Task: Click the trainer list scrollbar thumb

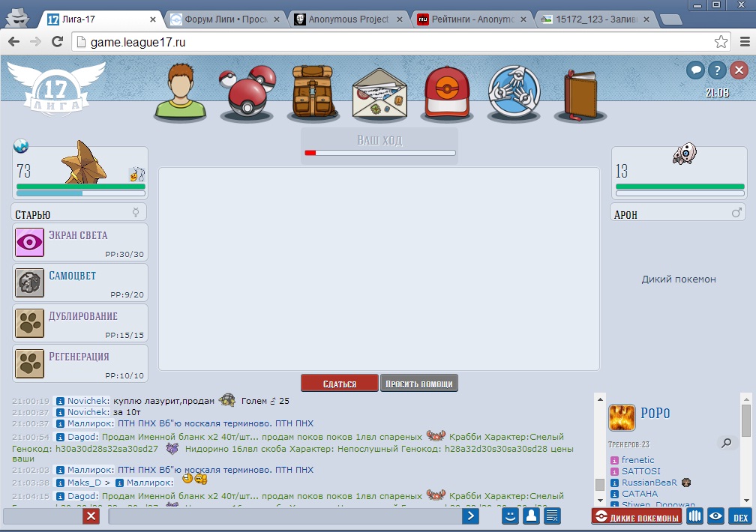Action: 745,420
